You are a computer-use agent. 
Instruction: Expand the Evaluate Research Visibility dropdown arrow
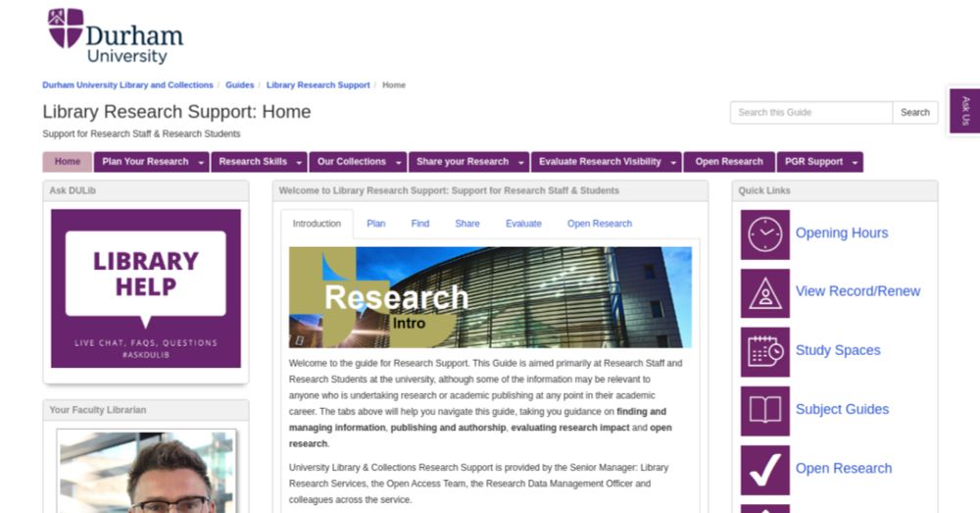(x=673, y=162)
